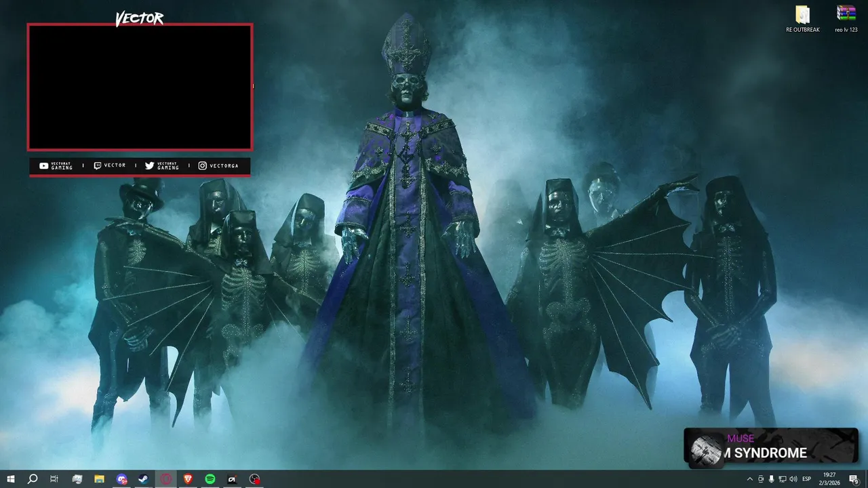Open the recording app with red dot
868x488 pixels.
tap(254, 479)
